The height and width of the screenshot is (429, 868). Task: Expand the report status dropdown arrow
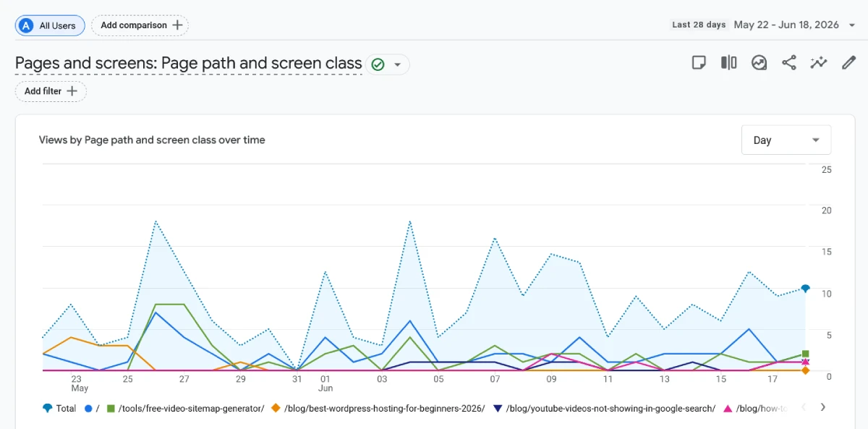(x=397, y=64)
